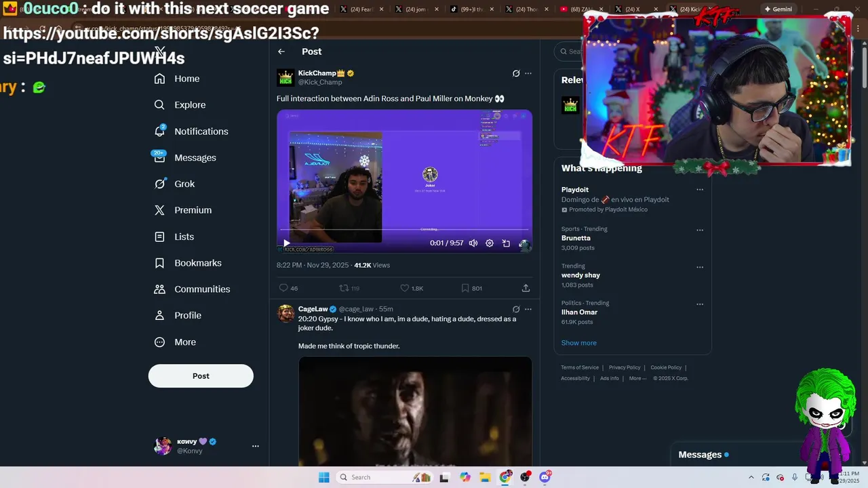Open Accessibility footer link
This screenshot has height=488, width=868.
(575, 378)
